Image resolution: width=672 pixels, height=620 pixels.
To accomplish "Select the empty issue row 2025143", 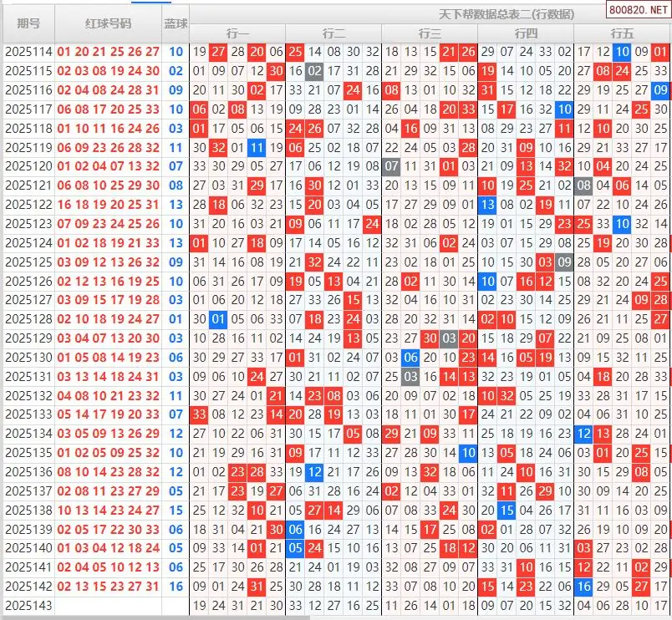I will click(x=28, y=606).
